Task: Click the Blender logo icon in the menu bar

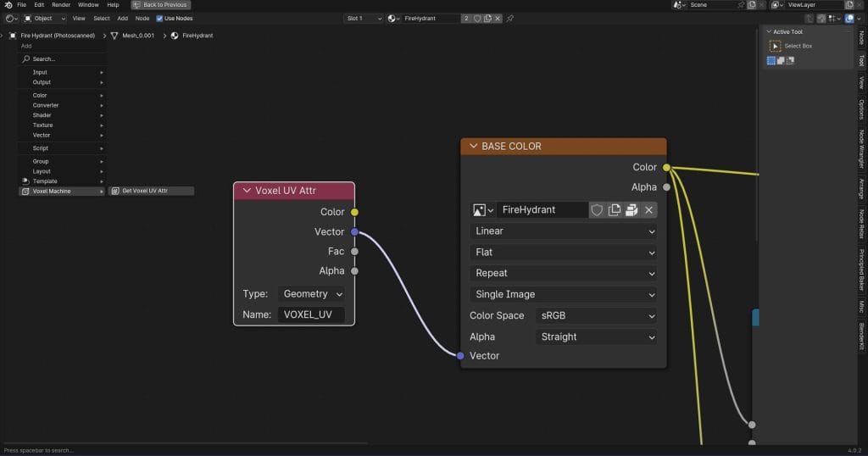Action: [x=8, y=5]
